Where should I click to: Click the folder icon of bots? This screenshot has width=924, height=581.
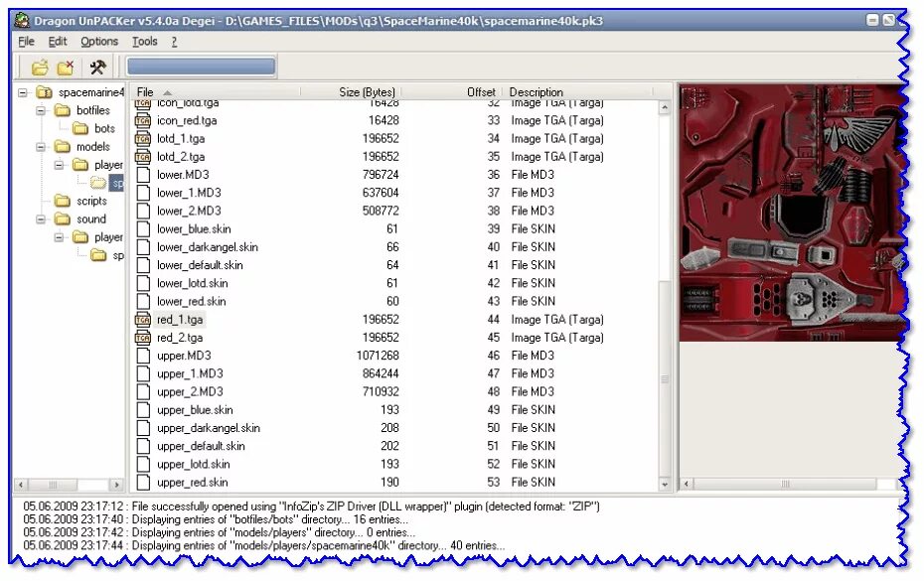pyautogui.click(x=80, y=128)
